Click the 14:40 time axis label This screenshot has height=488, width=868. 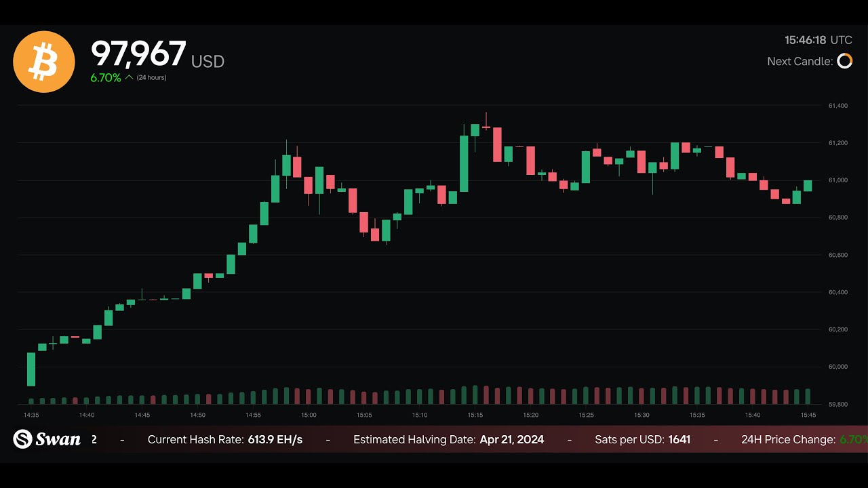[87, 415]
